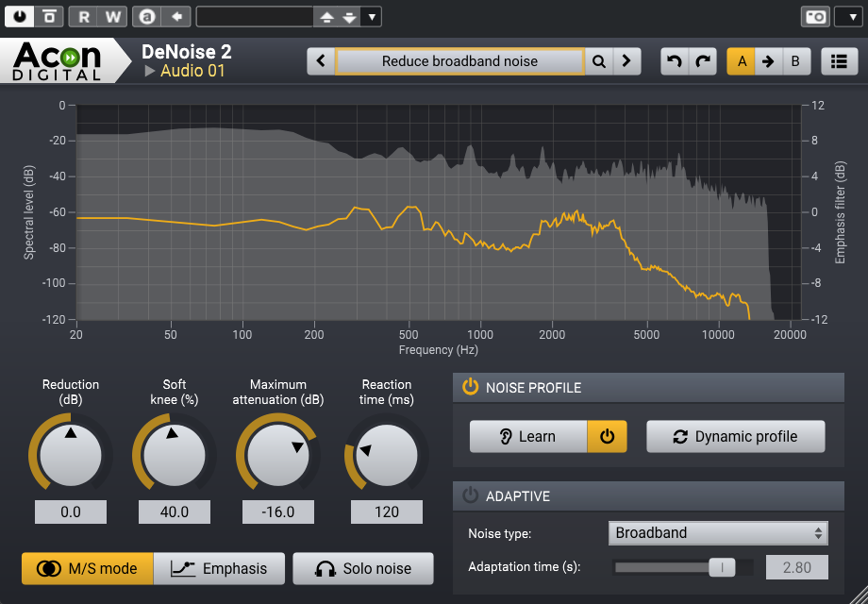Image resolution: width=868 pixels, height=604 pixels.
Task: Switch to the B settings slot
Action: (x=796, y=61)
